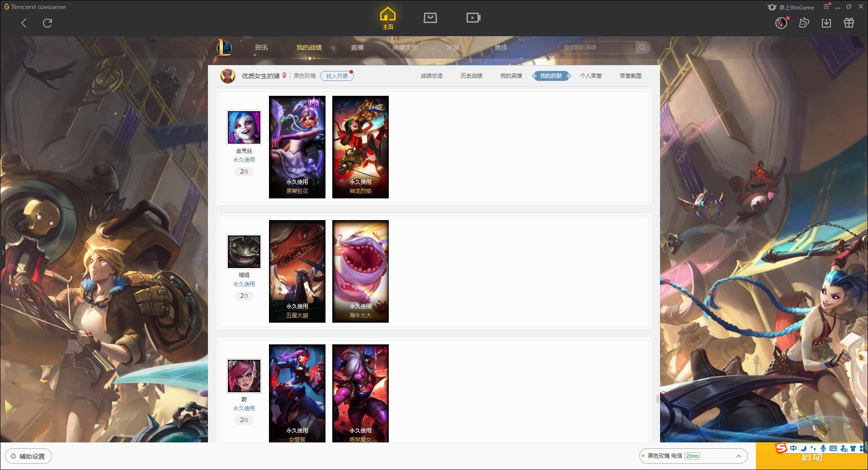This screenshot has height=470, width=868.
Task: Go back with the back arrow
Action: click(24, 23)
